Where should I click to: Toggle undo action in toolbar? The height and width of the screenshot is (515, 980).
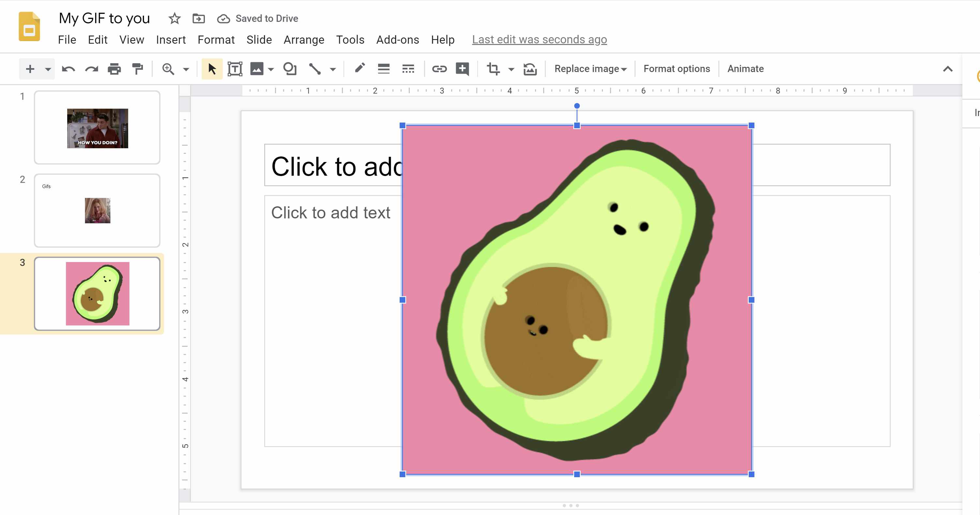pos(68,69)
